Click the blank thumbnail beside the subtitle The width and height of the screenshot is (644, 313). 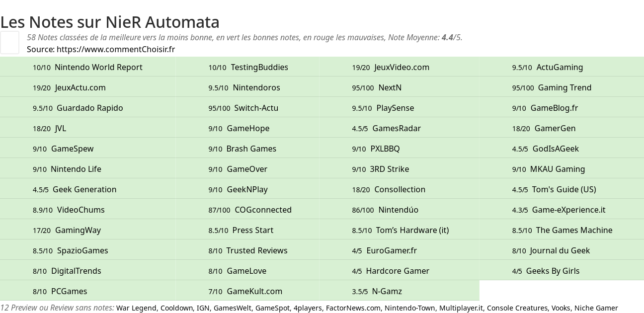click(9, 42)
